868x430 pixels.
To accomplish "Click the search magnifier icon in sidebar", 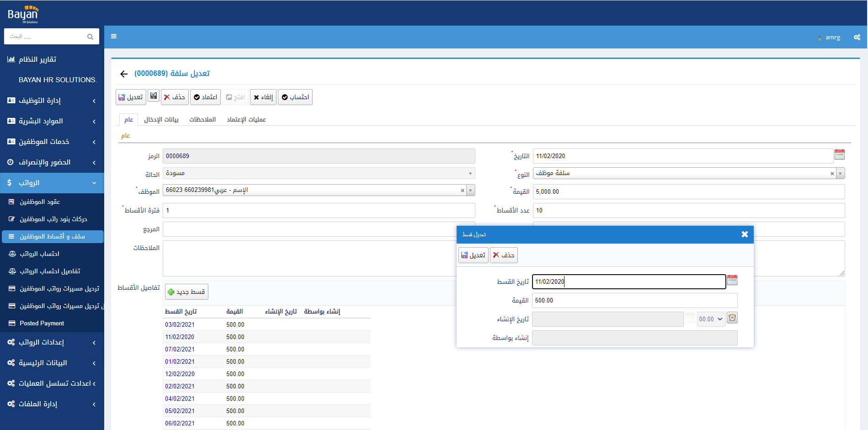I will pyautogui.click(x=90, y=37).
